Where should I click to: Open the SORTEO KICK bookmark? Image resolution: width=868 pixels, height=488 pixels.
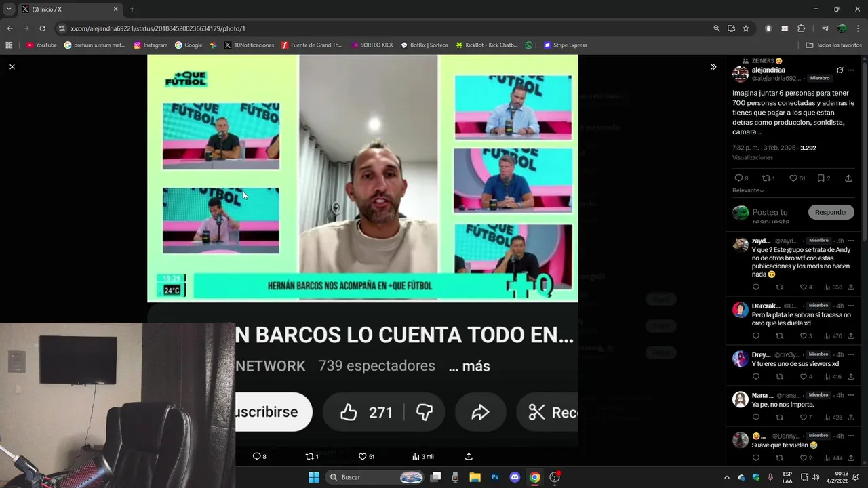372,45
